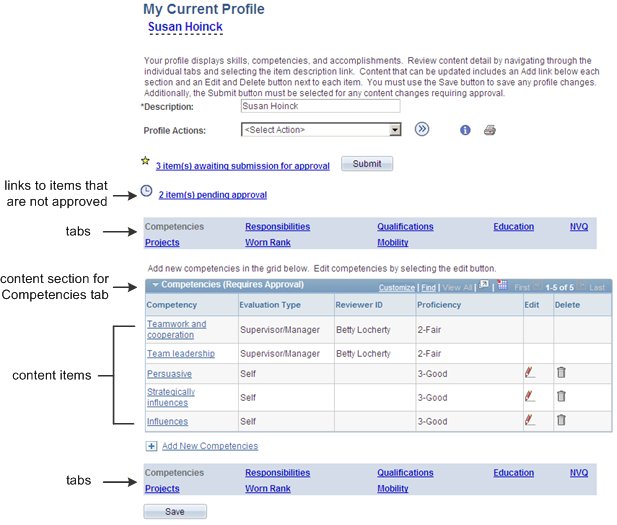Open the Persuasive competency link
Screen dimensions: 617x525
(x=169, y=373)
